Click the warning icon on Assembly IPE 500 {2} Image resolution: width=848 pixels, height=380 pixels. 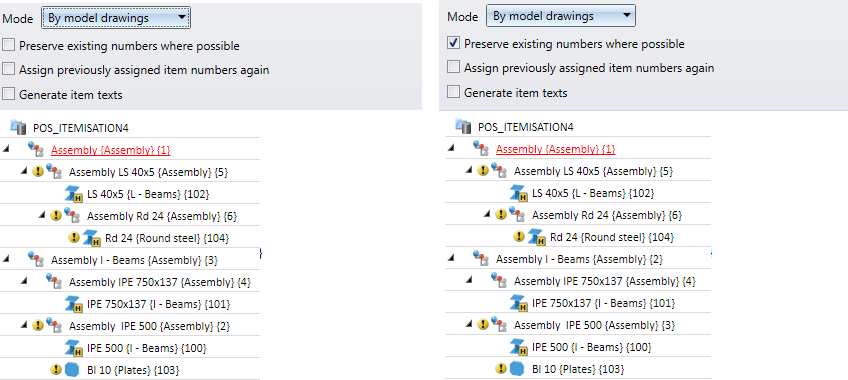38,325
